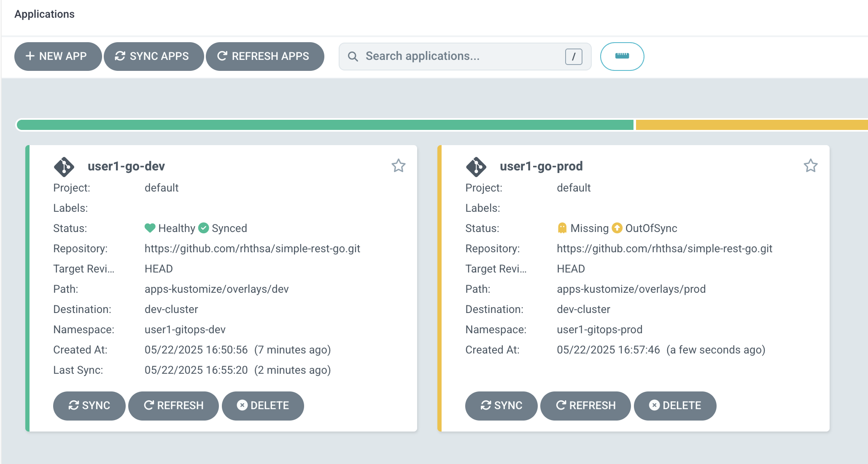Delete the user1-go-prod application
This screenshot has height=464, width=868.
[x=675, y=405]
